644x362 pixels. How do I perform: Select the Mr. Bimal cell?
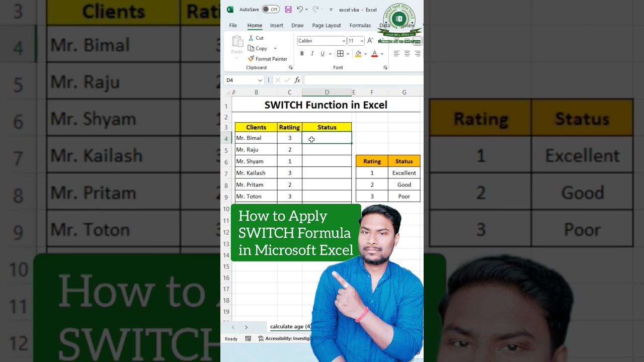256,138
